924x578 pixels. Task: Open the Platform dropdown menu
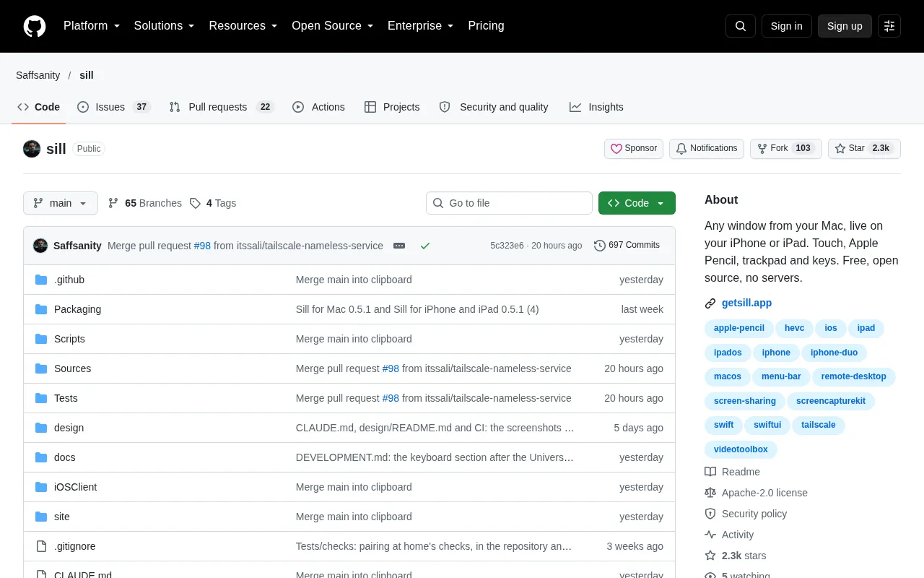pos(92,26)
